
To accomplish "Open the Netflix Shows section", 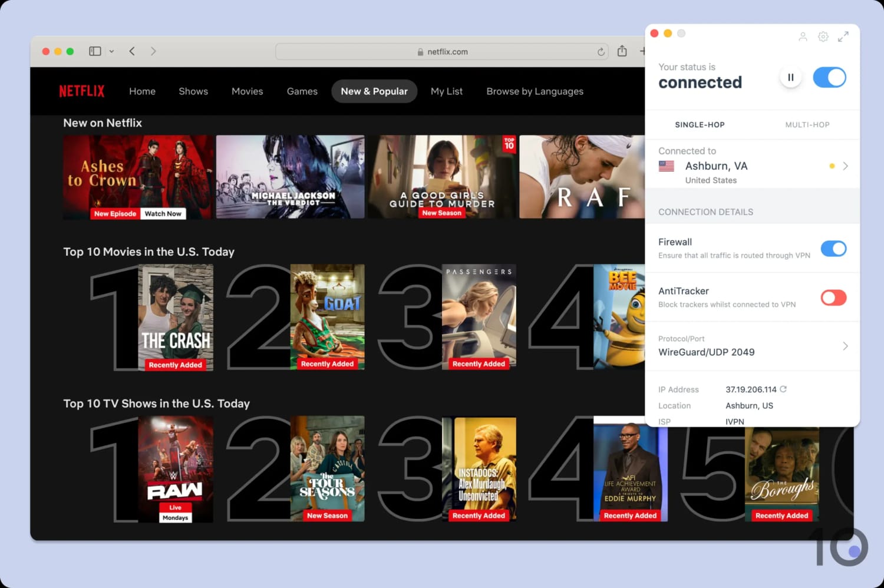I will 193,91.
